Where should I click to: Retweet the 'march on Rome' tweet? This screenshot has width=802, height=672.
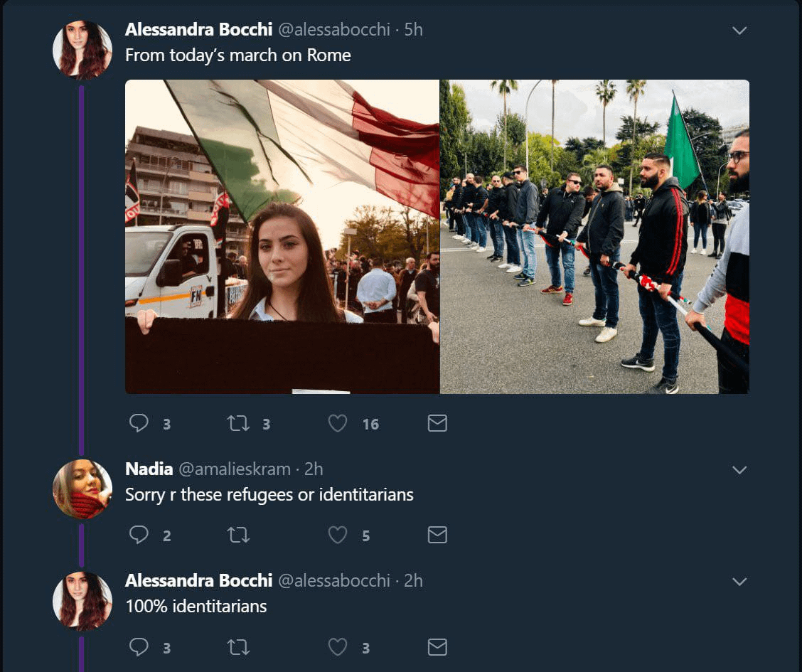click(x=237, y=424)
